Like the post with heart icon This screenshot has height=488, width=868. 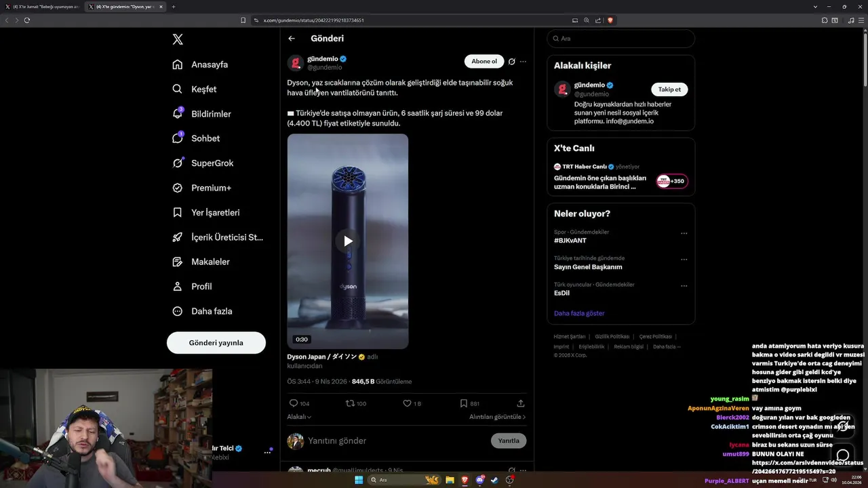pos(412,403)
